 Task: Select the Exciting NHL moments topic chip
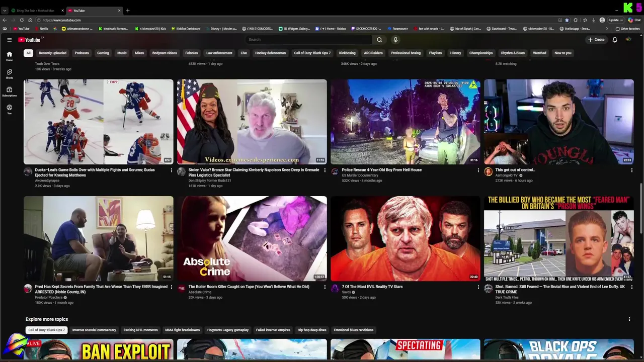point(140,330)
